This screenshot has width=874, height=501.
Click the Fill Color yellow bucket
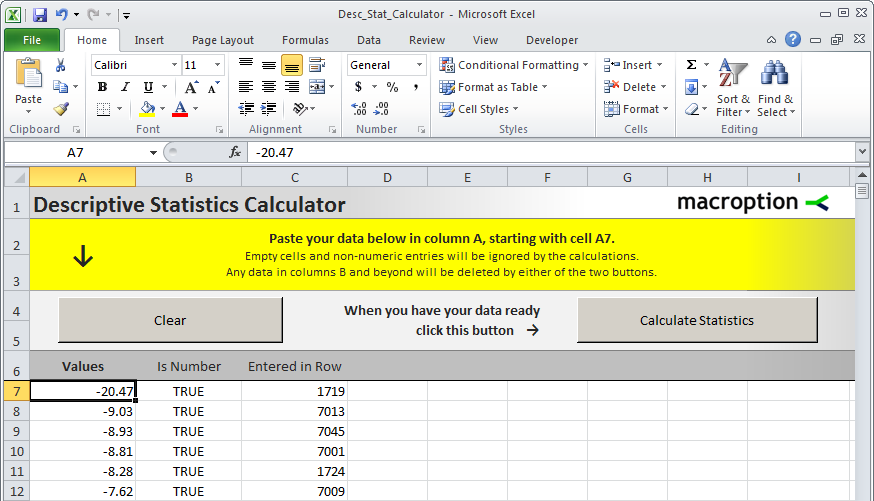pos(147,109)
